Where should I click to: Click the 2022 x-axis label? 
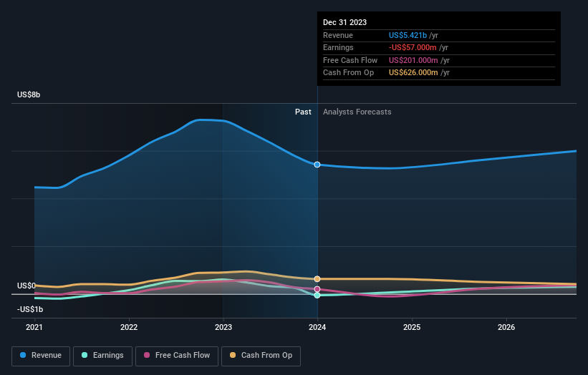(x=129, y=327)
